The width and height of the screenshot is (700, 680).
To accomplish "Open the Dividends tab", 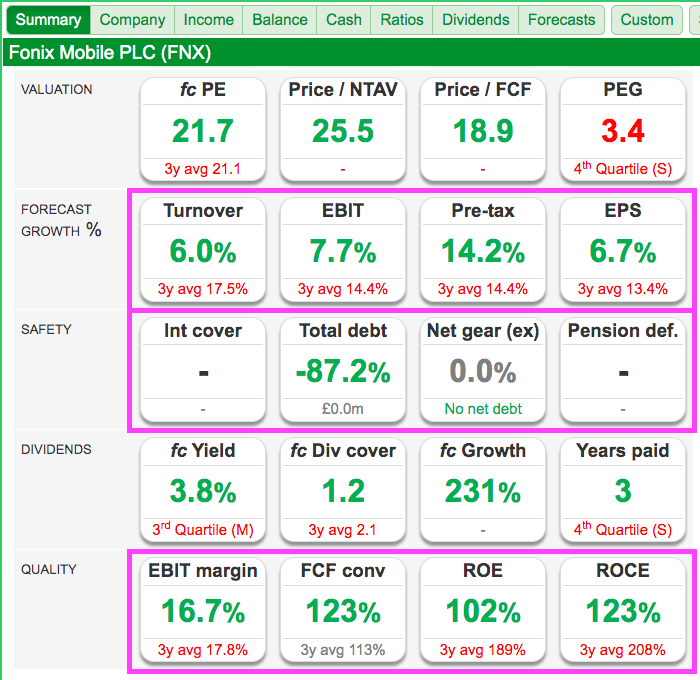I will tap(475, 20).
